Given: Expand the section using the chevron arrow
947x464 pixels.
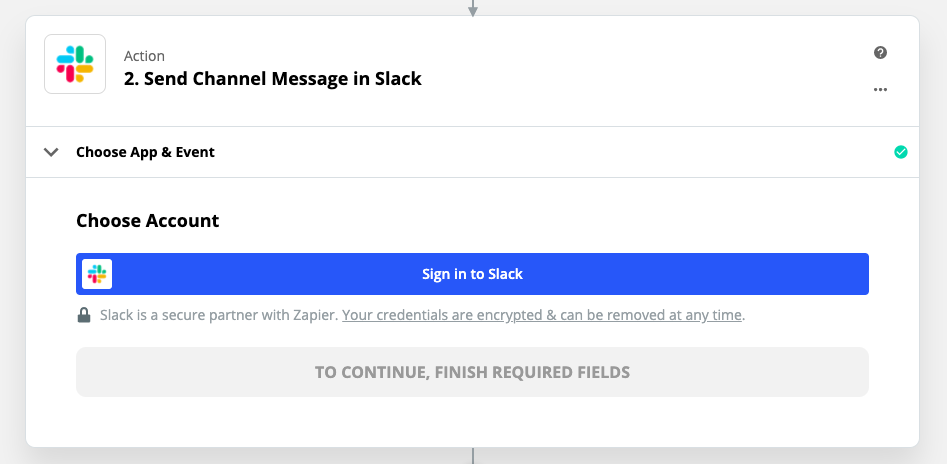Looking at the screenshot, I should (51, 152).
